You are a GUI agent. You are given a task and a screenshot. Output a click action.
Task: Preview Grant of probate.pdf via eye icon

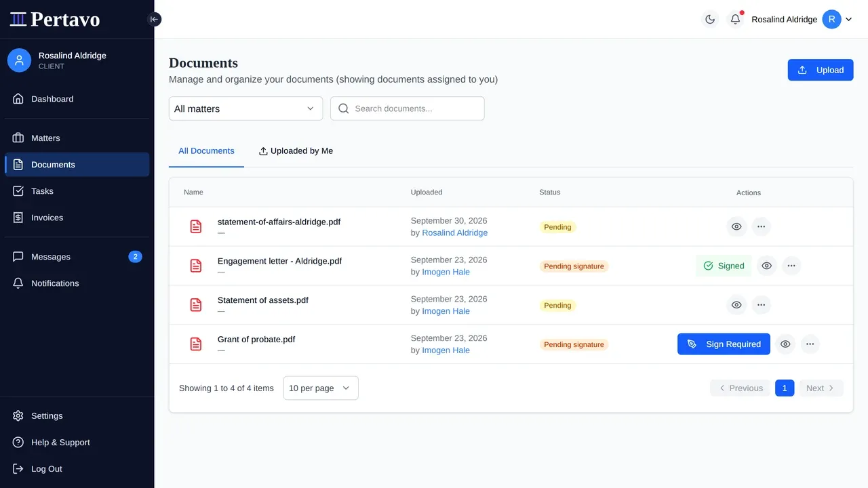(785, 344)
